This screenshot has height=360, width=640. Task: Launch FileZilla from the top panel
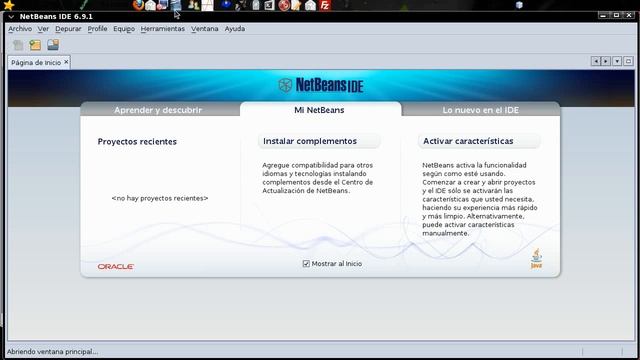pos(324,5)
